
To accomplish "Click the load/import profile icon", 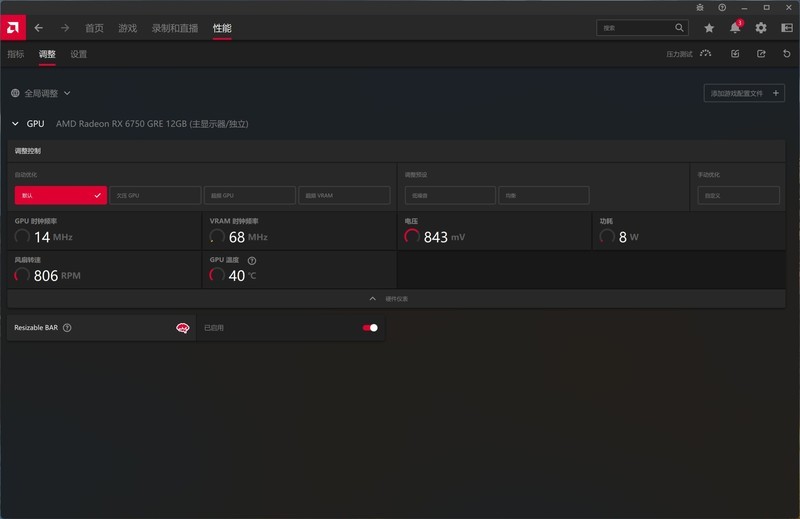I will pos(735,54).
